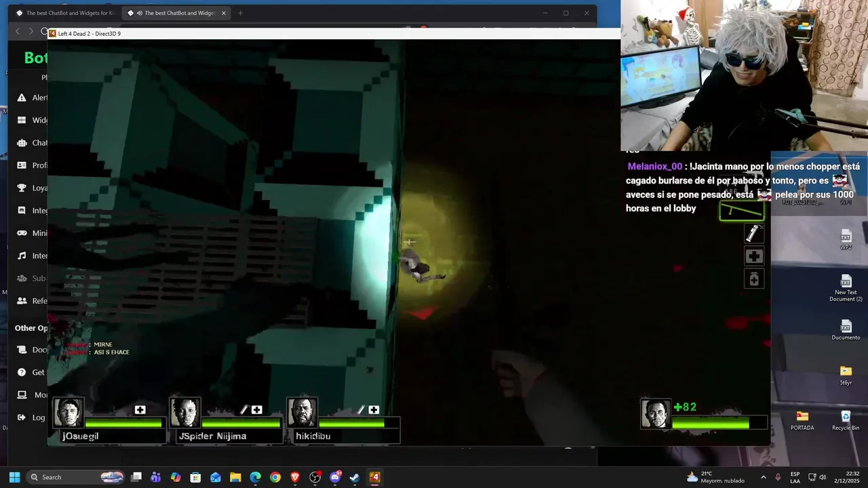Click the medkit icon on hikidibu's panel
Image resolution: width=868 pixels, height=488 pixels.
coord(373,409)
